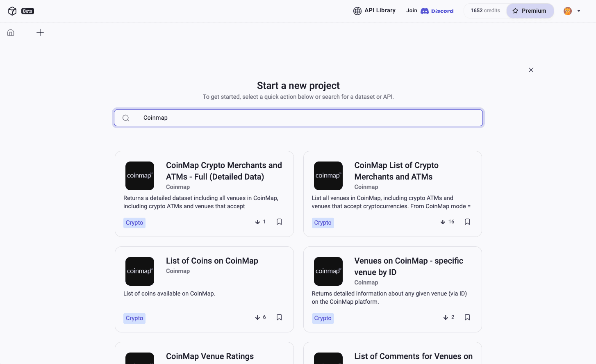This screenshot has height=364, width=596.
Task: Click logo of List of Coins card
Action: click(x=140, y=271)
